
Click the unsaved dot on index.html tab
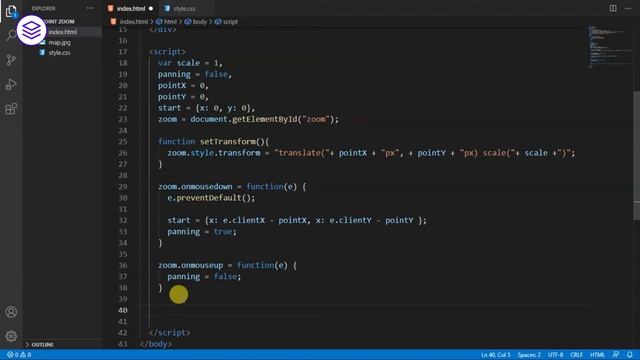point(151,9)
